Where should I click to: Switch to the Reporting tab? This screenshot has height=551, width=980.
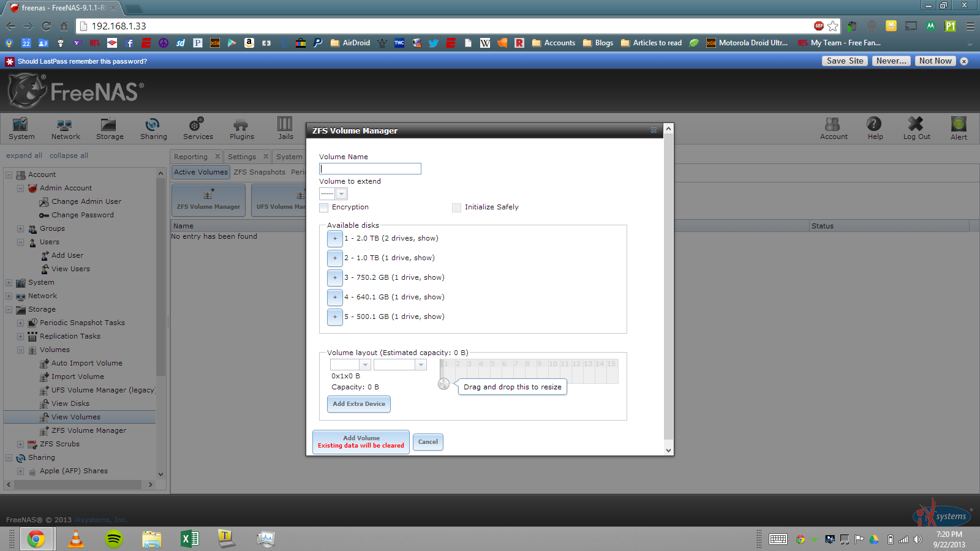190,157
